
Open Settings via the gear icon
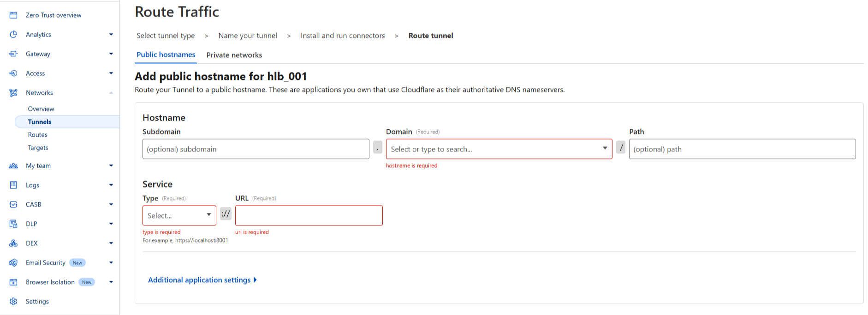pos(13,302)
